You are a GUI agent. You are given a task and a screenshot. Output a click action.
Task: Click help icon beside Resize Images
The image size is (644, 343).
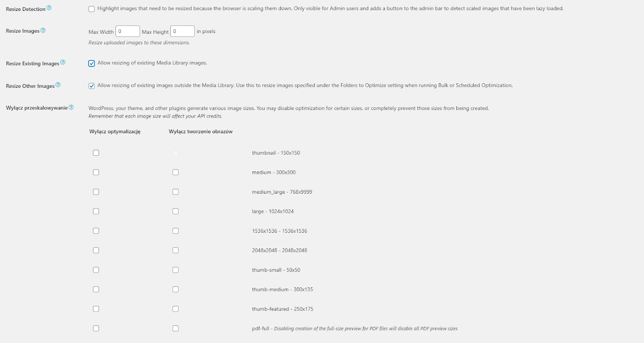coord(43,30)
